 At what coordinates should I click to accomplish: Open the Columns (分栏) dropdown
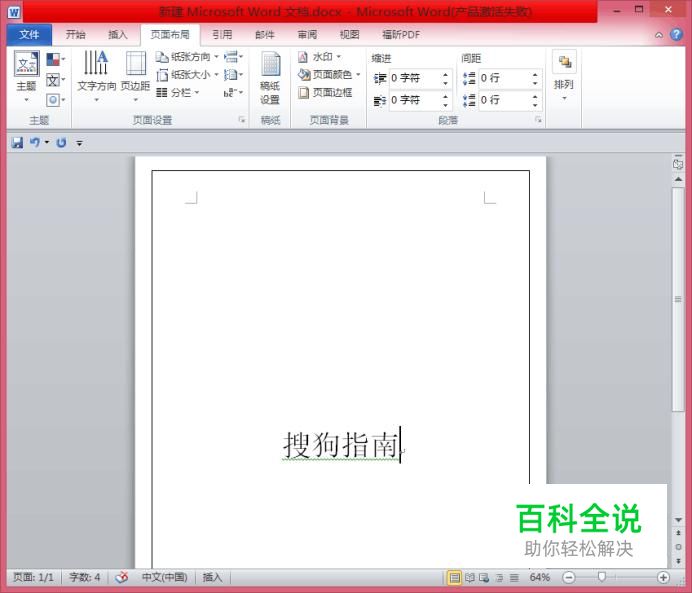178,93
